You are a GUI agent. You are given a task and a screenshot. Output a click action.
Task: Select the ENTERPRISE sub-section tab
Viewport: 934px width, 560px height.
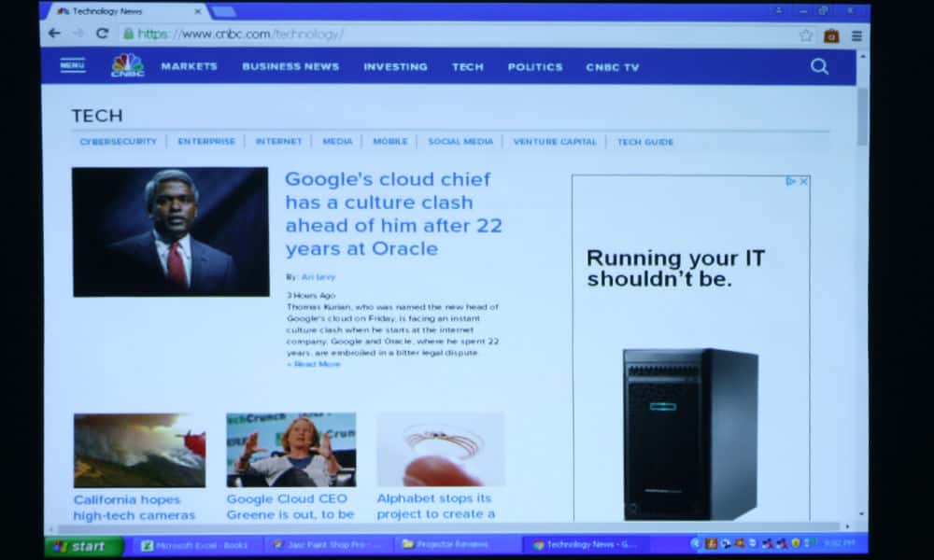(x=206, y=142)
